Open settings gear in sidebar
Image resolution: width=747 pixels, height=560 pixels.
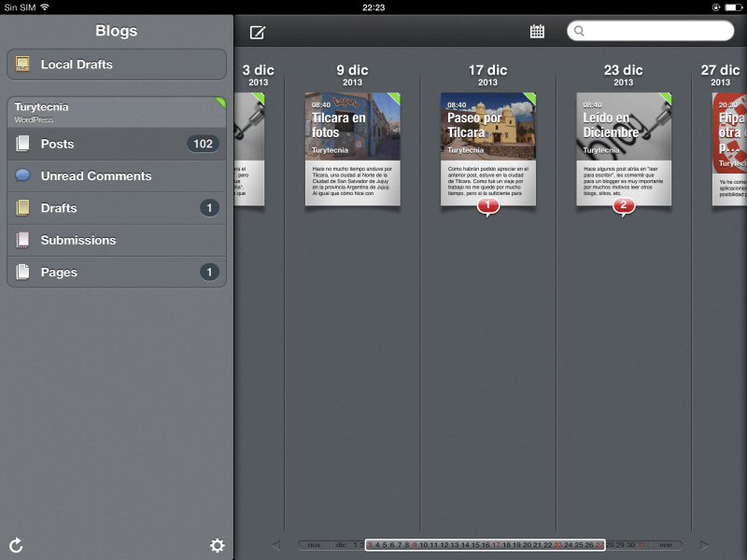pyautogui.click(x=218, y=545)
